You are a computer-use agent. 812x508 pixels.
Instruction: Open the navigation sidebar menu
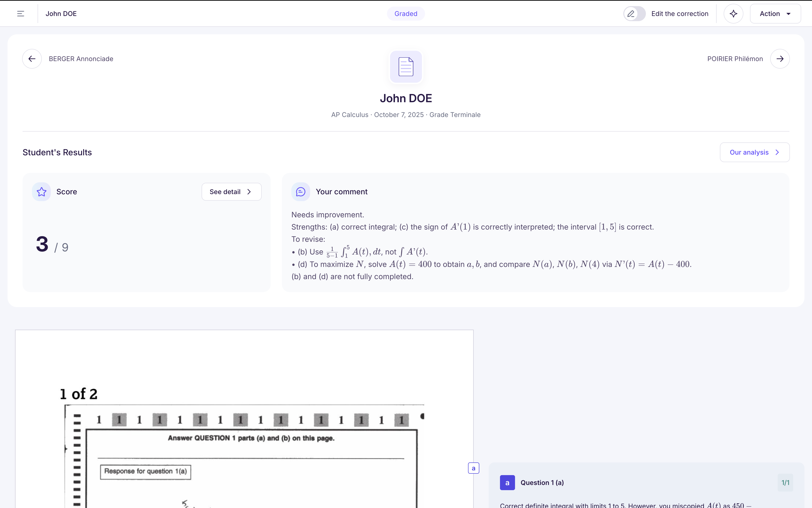click(20, 13)
